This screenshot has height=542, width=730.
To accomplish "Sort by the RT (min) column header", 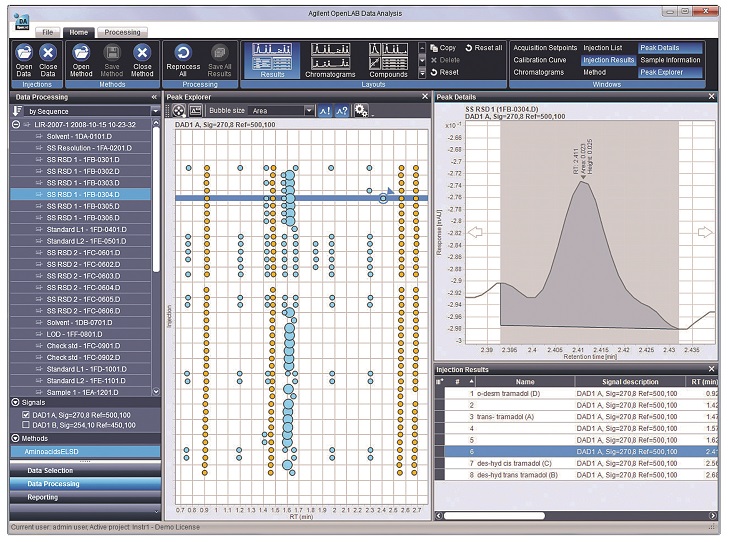I will (x=704, y=381).
